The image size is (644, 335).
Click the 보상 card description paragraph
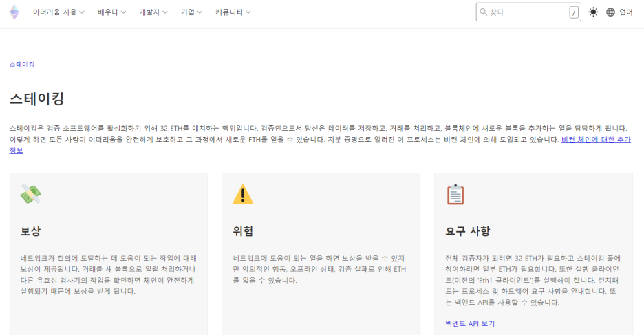coord(109,274)
